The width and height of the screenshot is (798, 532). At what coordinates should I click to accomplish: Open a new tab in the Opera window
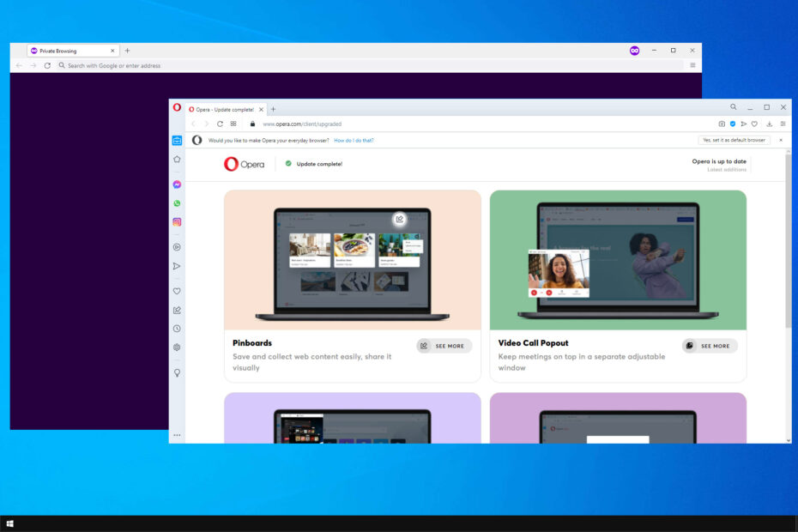pyautogui.click(x=274, y=109)
